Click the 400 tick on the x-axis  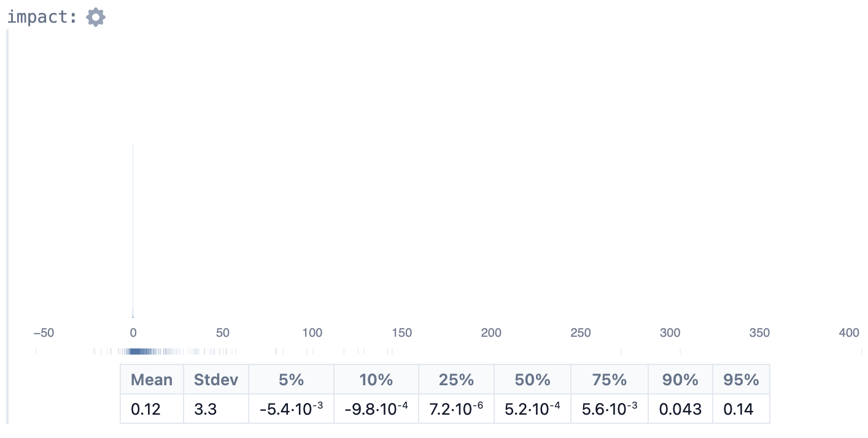click(x=849, y=333)
